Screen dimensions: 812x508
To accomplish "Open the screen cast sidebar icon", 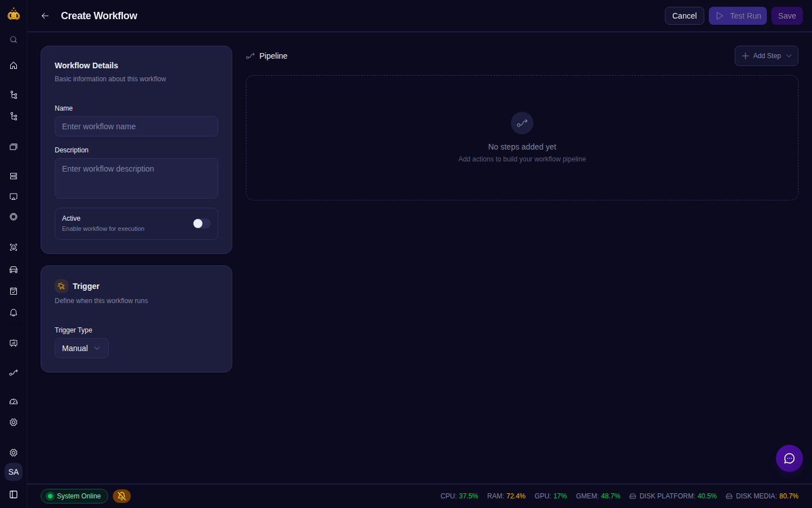I will [x=14, y=196].
